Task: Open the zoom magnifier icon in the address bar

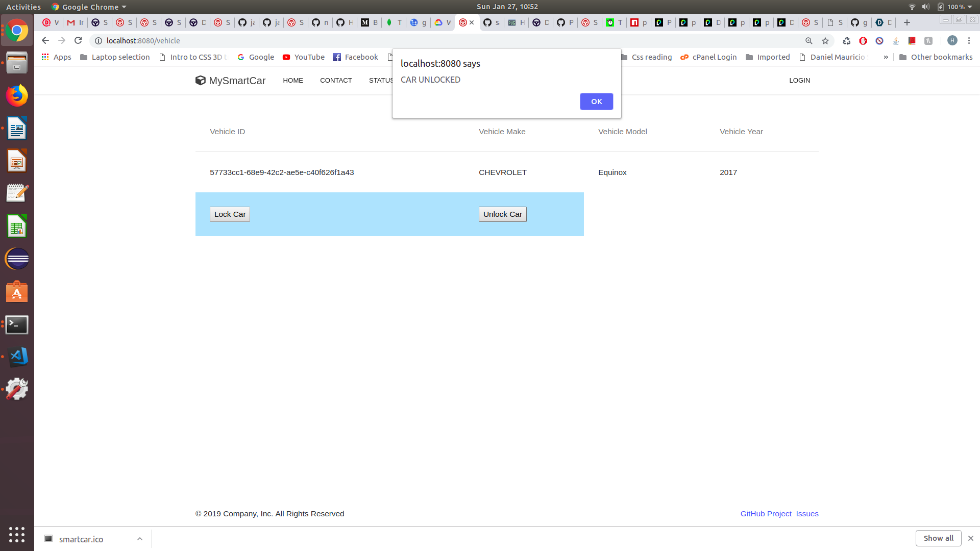Action: click(809, 41)
